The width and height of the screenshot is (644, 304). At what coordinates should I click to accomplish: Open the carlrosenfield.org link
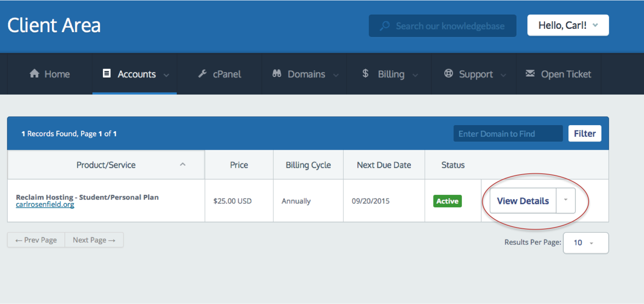[x=45, y=205]
